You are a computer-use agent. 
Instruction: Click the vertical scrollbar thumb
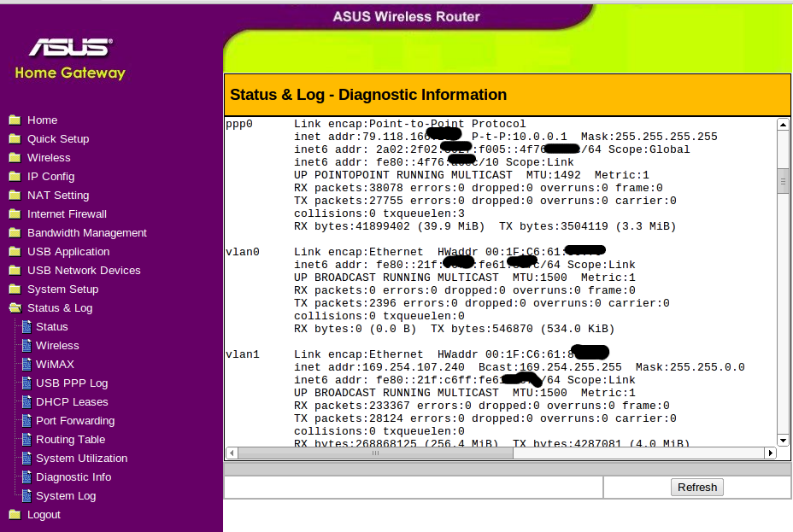(783, 181)
